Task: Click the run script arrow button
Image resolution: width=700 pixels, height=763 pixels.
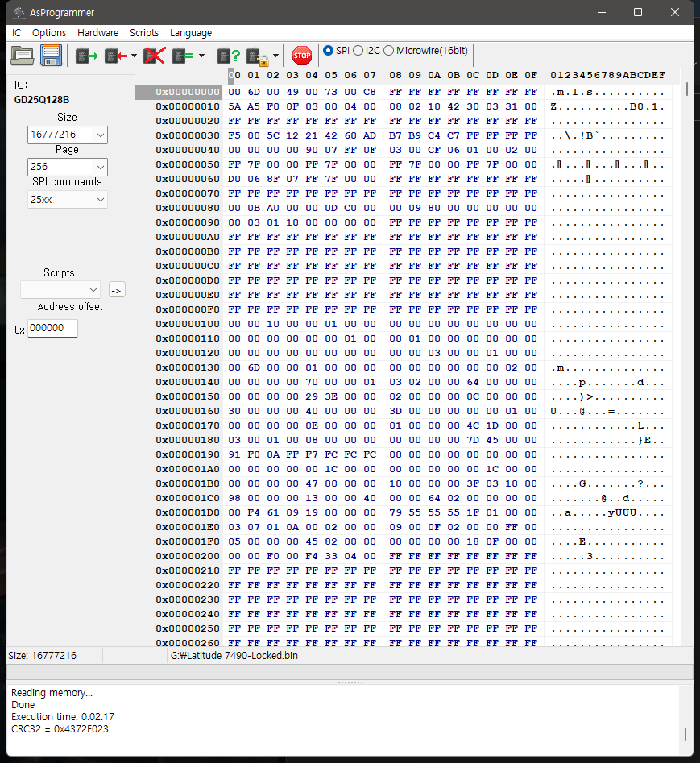Action: point(116,290)
